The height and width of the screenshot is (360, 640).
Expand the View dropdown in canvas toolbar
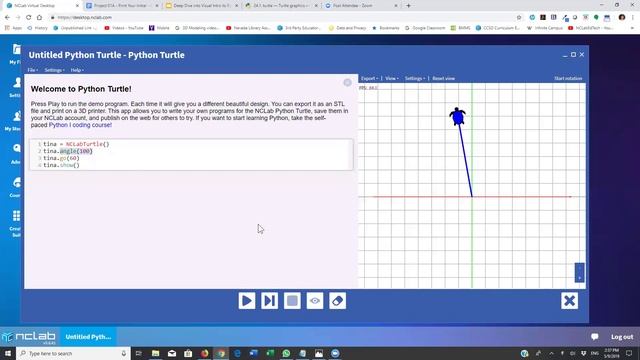[392, 78]
